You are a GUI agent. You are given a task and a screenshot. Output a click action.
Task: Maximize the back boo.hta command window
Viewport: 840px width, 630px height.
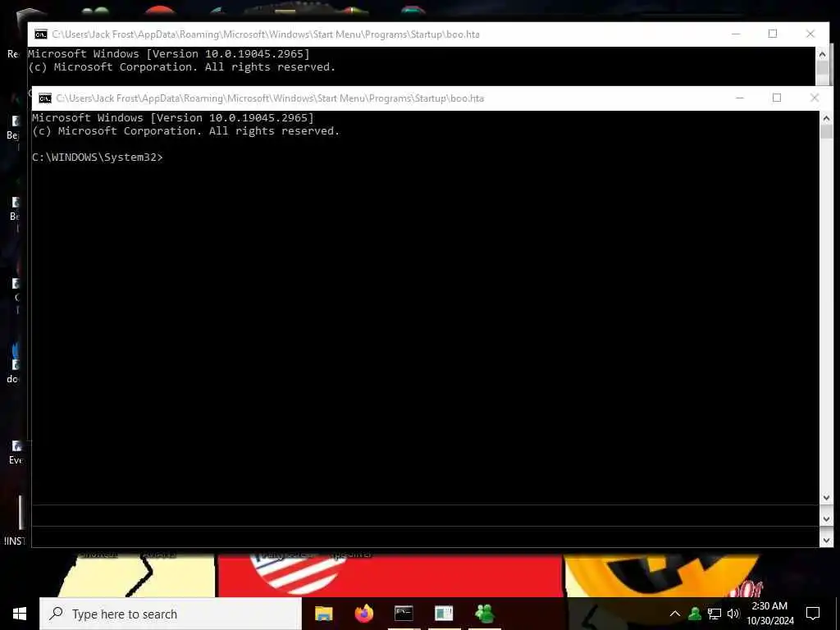[773, 34]
